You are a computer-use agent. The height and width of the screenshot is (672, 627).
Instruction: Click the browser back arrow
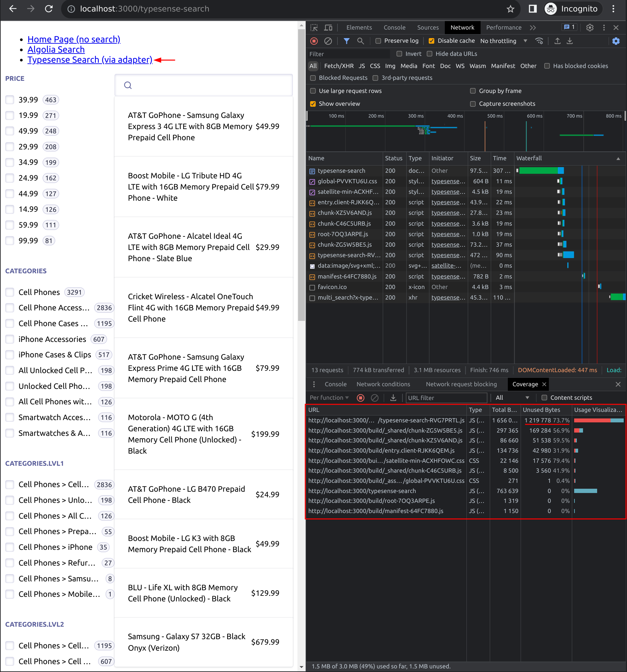13,9
